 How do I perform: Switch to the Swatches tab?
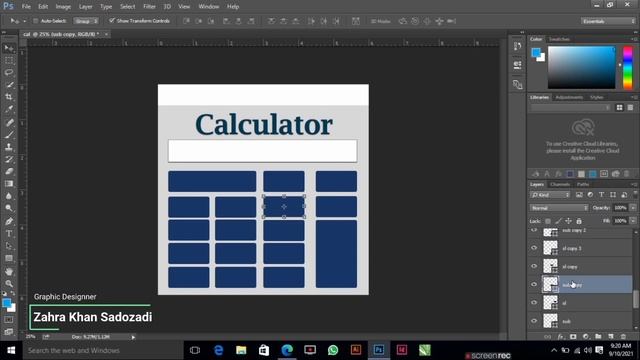click(559, 39)
